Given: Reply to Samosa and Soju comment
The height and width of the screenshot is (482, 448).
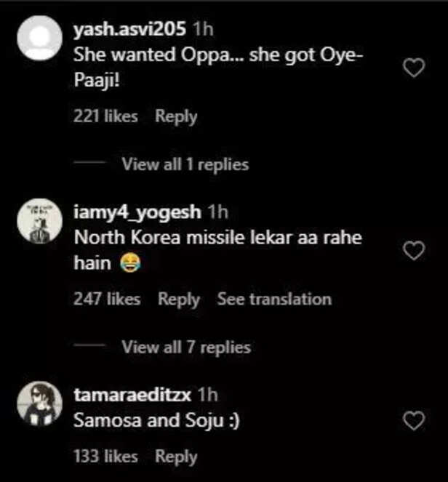Looking at the screenshot, I should (176, 457).
